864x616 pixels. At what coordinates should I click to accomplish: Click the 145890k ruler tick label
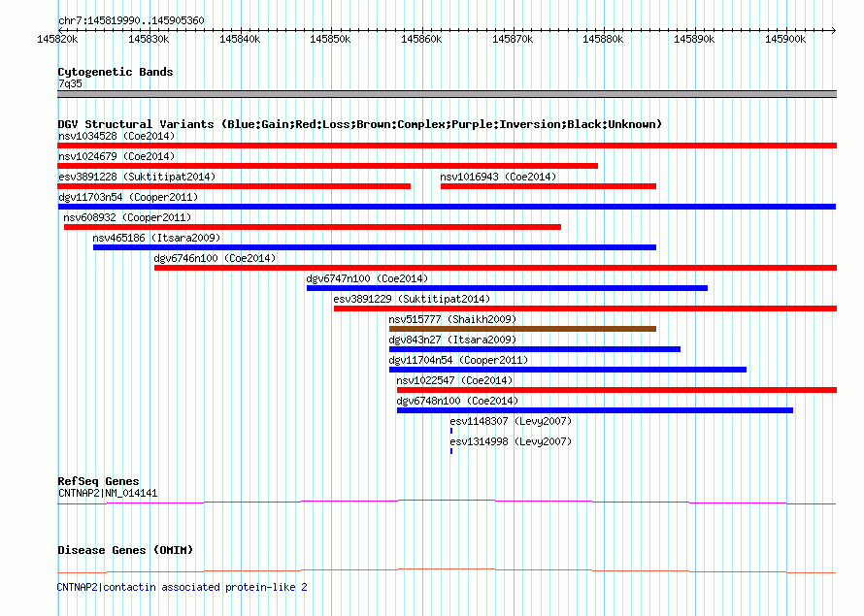pyautogui.click(x=694, y=39)
